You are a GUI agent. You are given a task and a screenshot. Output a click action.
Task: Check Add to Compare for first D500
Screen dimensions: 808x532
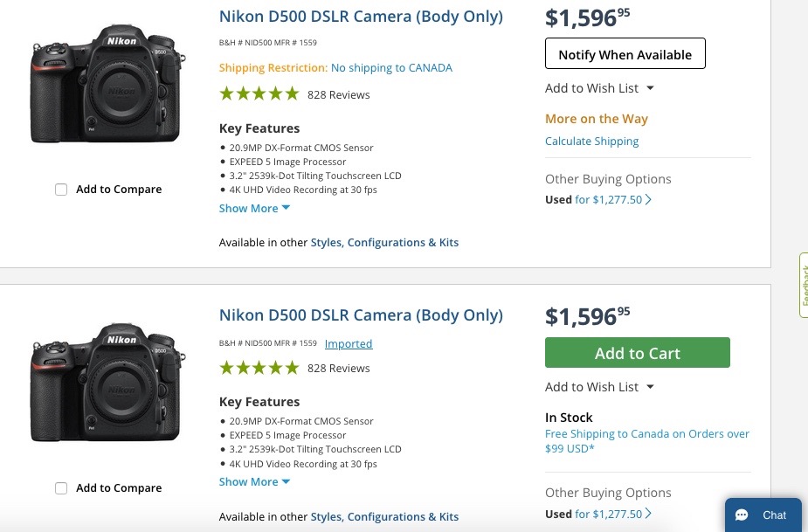(61, 190)
